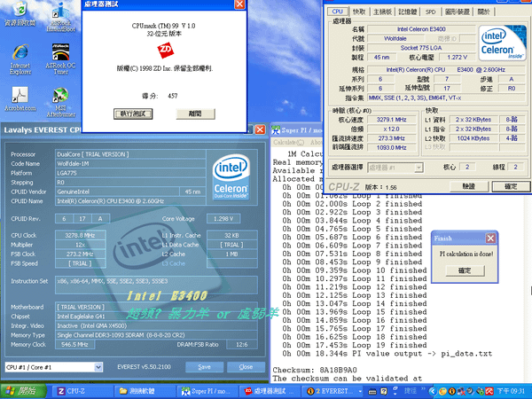
Task: Click the score value 457 in CPUmark
Action: [x=173, y=96]
